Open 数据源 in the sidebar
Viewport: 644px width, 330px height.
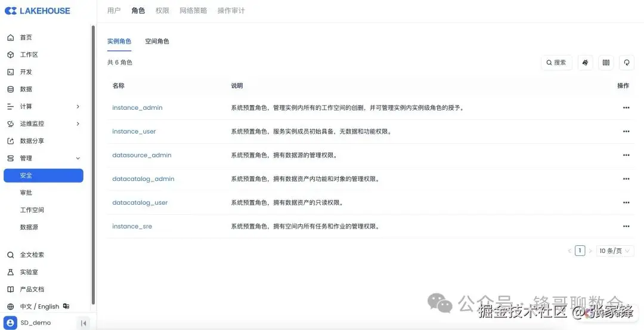point(29,227)
